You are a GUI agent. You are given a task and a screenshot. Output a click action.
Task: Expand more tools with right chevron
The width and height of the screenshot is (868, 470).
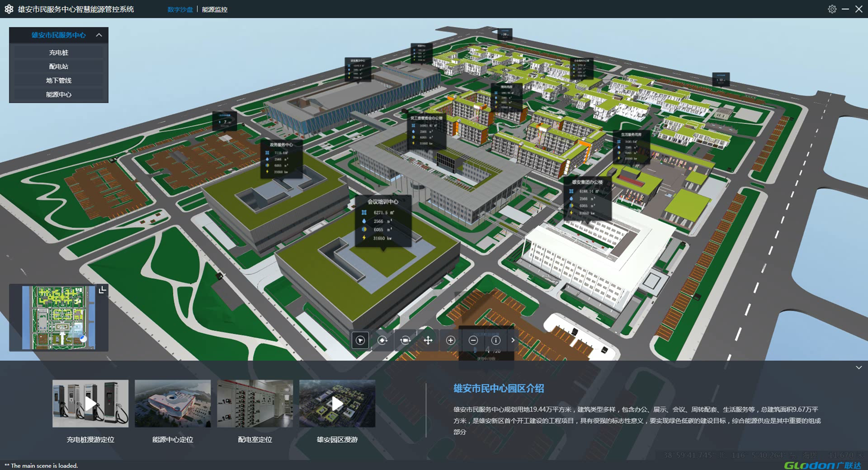pyautogui.click(x=513, y=341)
